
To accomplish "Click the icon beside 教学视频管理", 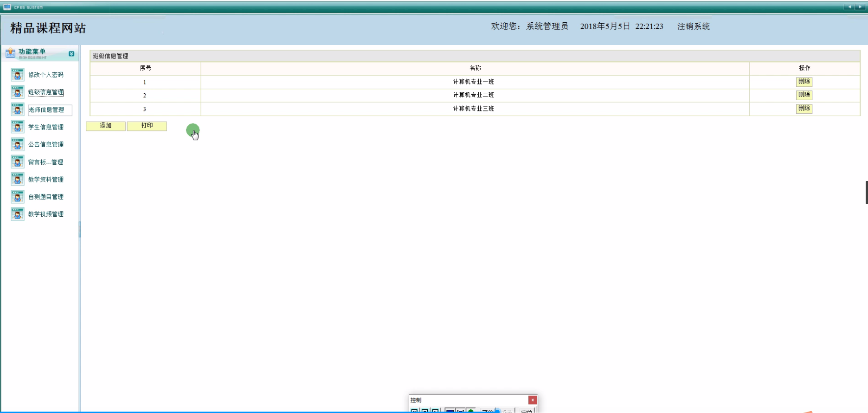I will click(x=18, y=214).
